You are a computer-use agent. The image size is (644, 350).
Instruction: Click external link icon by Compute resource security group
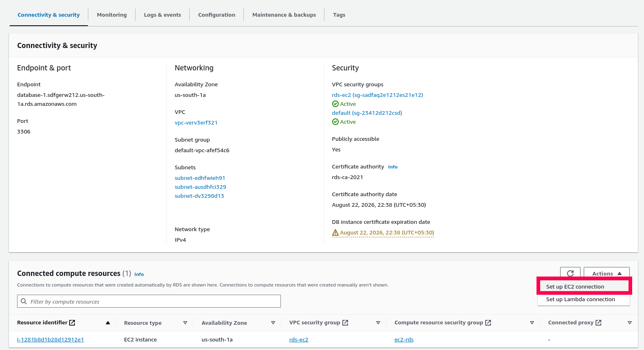[488, 323]
